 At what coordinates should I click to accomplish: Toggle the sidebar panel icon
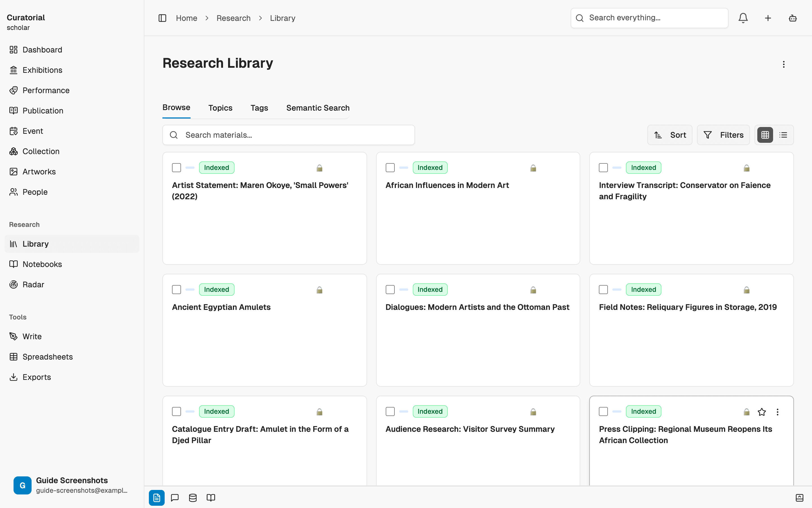(162, 18)
